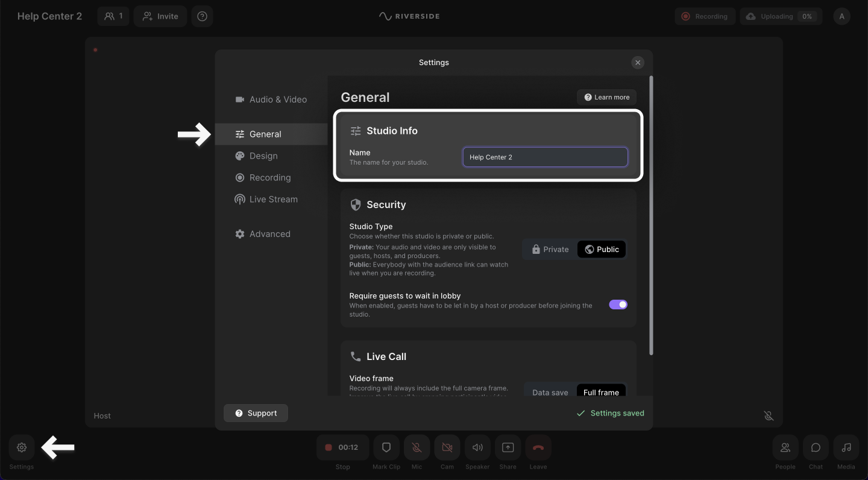Toggle Require guests to wait in lobby
This screenshot has height=480, width=868.
tap(618, 305)
